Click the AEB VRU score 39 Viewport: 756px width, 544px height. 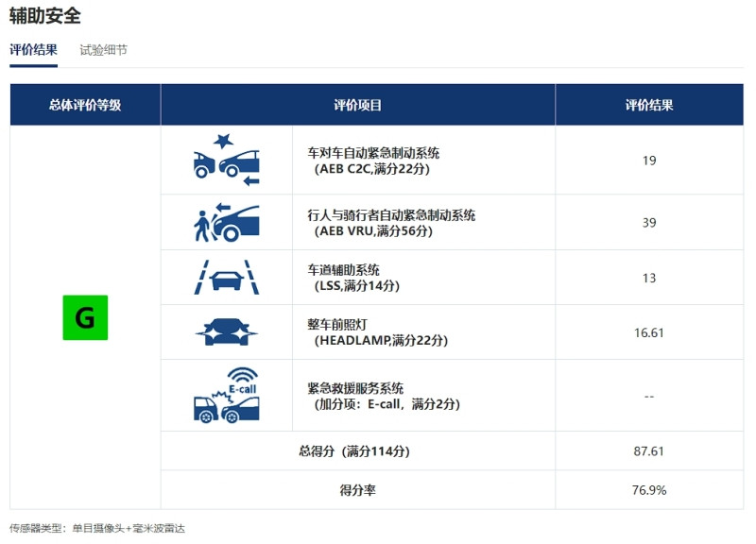tap(649, 223)
